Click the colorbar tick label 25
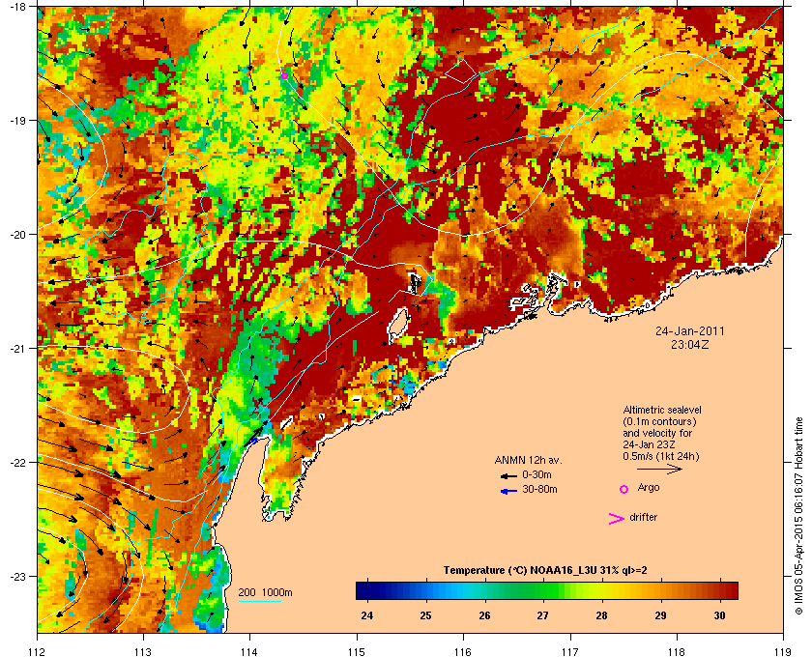The width and height of the screenshot is (812, 657). (x=426, y=616)
